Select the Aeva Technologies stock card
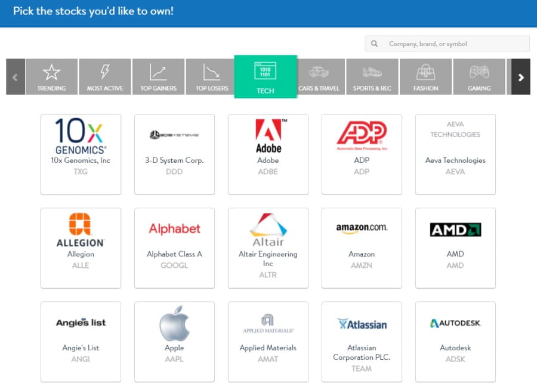This screenshot has height=392, width=537. click(455, 155)
